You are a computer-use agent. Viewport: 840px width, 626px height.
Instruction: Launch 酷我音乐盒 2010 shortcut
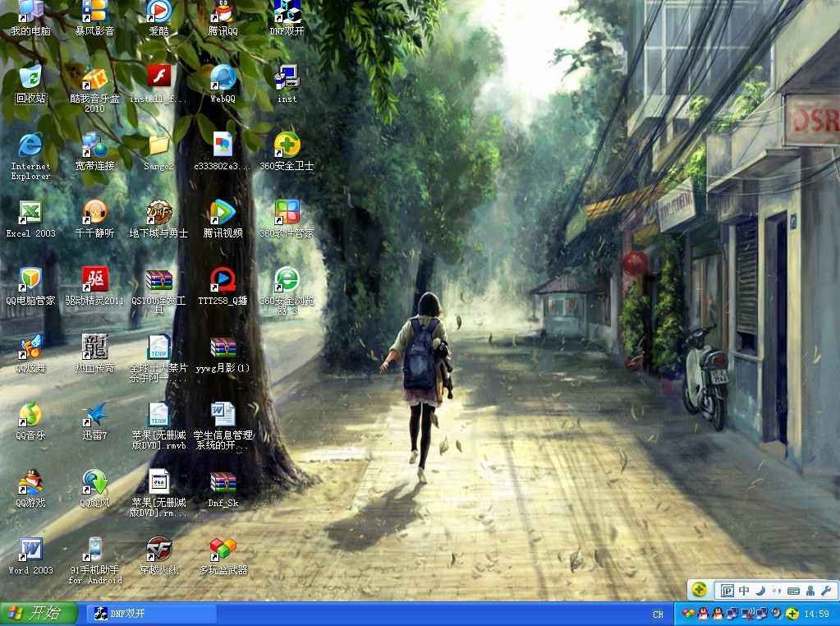click(x=94, y=89)
